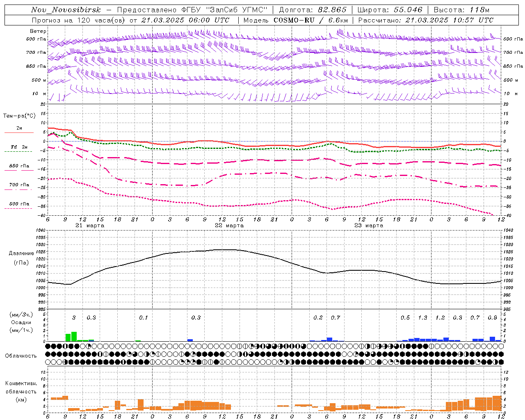Click the "23 марта" date label
525x420 pixels.
click(x=369, y=226)
